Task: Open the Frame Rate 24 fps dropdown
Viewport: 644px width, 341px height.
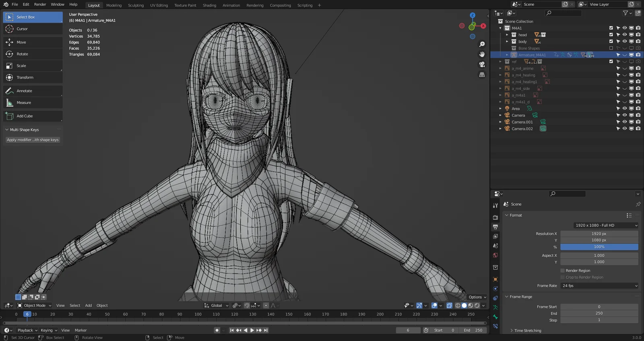Action: (599, 286)
